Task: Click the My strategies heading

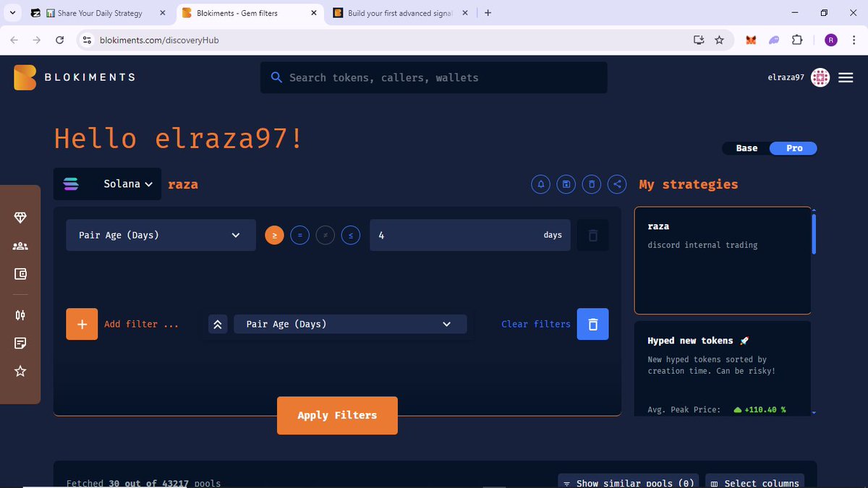Action: coord(689,184)
